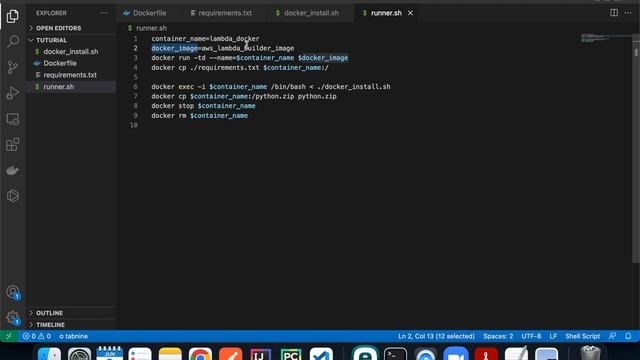Screen dimensions: 640x360
Task: Open the Source Control view
Action: pos(13,67)
